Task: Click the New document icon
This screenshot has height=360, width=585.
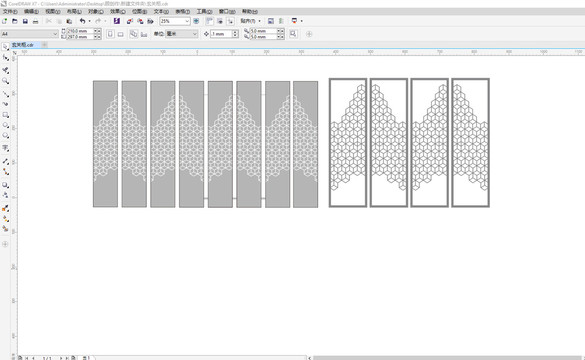Action: tap(4, 21)
